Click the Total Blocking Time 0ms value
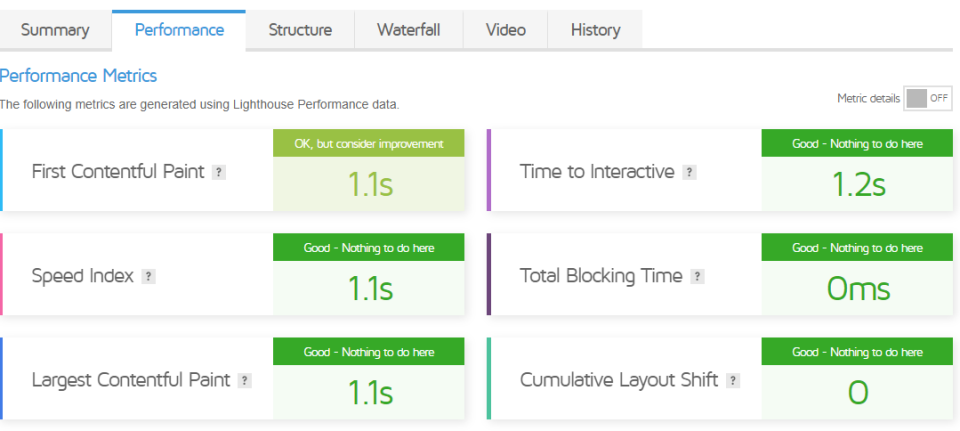 pos(858,288)
